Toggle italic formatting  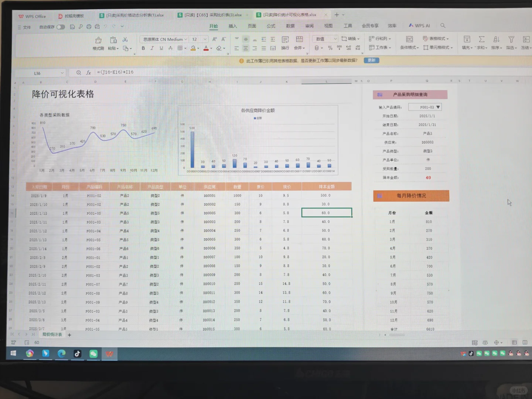(x=152, y=48)
